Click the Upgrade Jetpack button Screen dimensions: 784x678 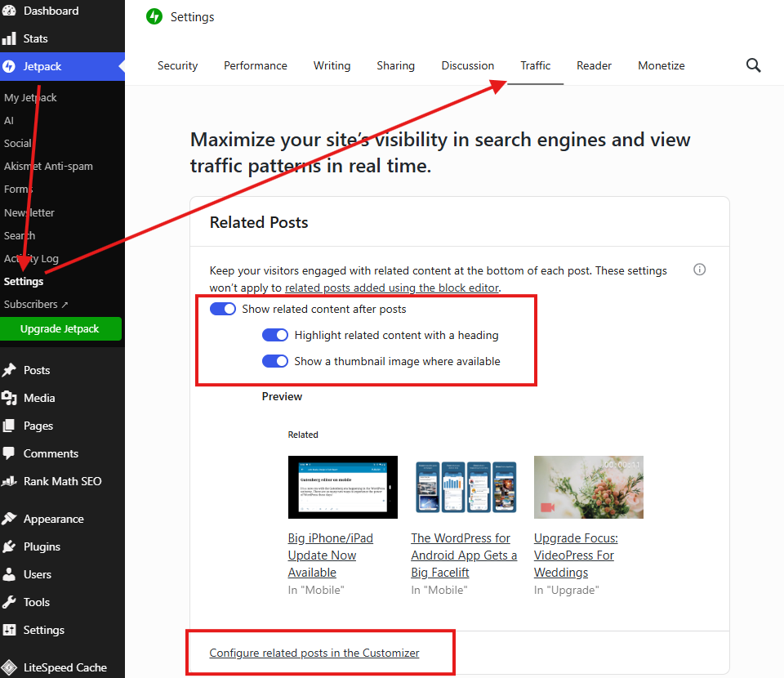60,328
